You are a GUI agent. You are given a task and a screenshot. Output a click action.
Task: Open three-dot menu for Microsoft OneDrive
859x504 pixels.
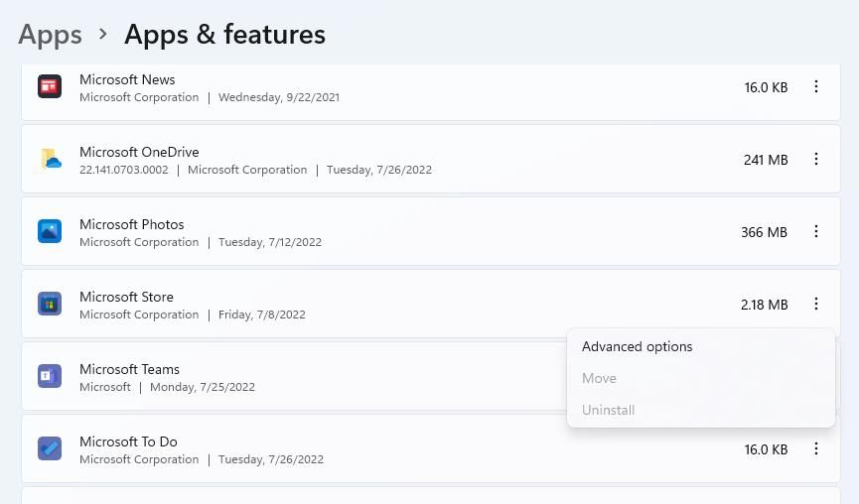click(x=816, y=159)
